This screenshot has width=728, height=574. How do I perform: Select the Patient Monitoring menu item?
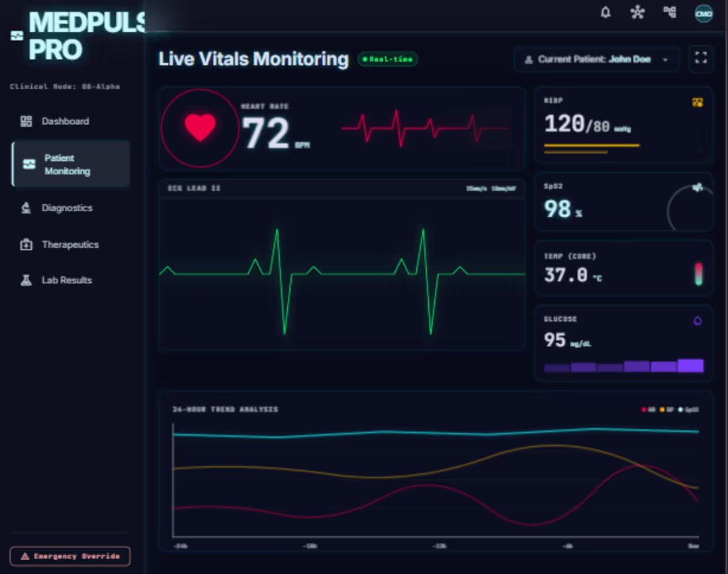click(x=71, y=164)
